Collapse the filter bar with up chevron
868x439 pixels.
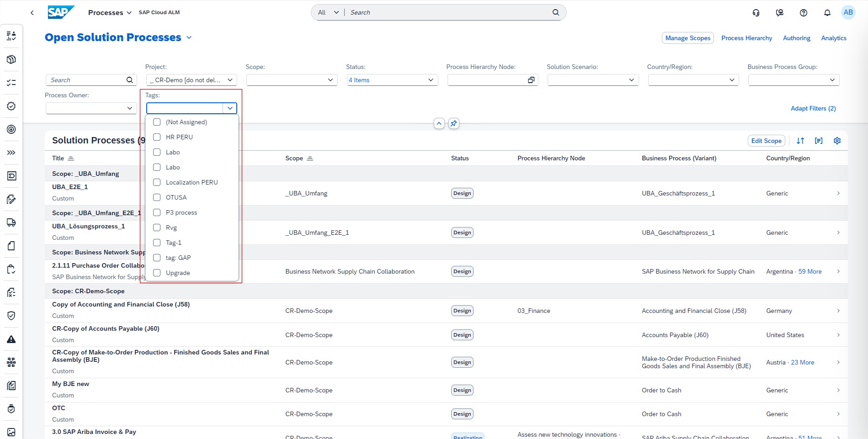439,123
